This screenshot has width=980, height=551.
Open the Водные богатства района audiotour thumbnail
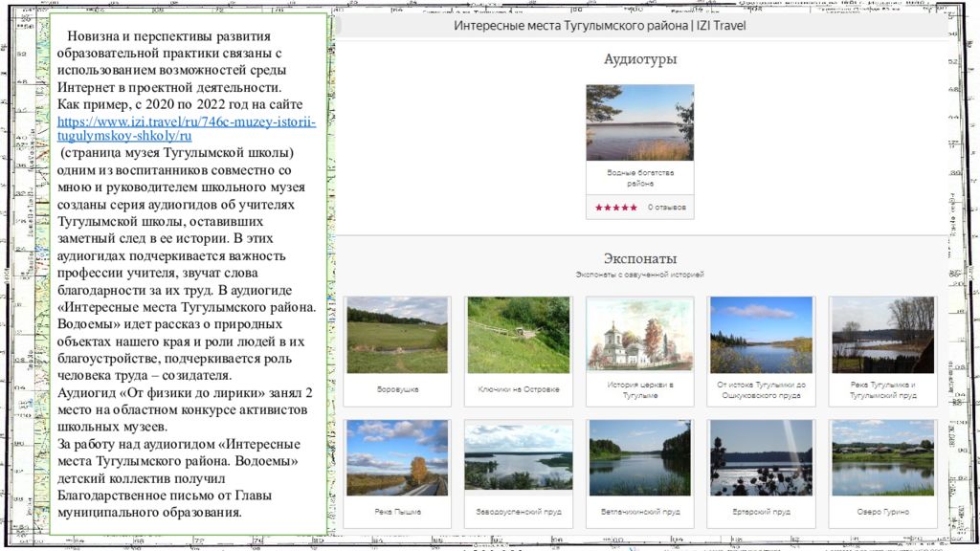coord(639,122)
